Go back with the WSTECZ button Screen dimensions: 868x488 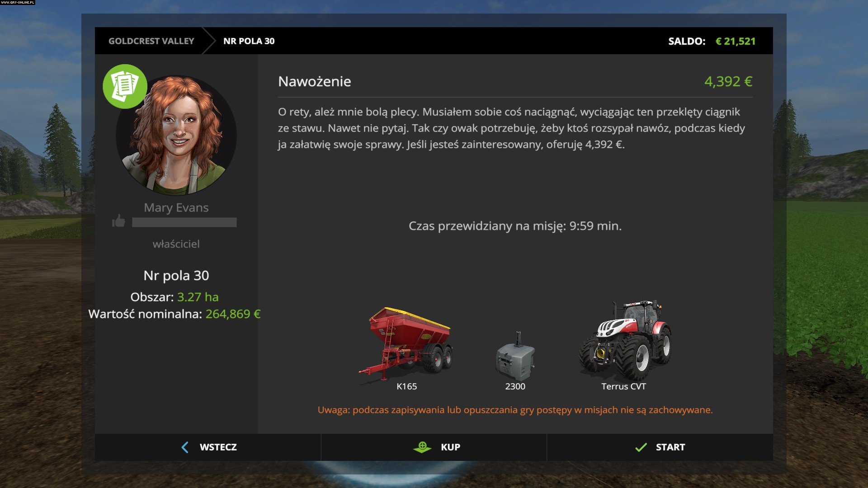[208, 447]
